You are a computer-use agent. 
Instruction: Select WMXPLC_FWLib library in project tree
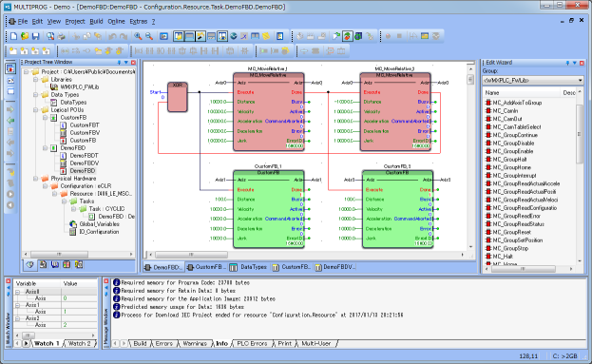(x=79, y=87)
